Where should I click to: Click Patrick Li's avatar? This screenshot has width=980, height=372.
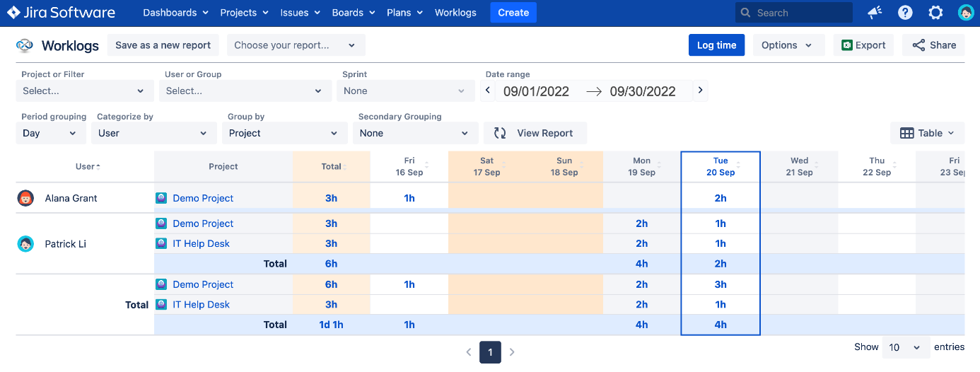tap(25, 244)
